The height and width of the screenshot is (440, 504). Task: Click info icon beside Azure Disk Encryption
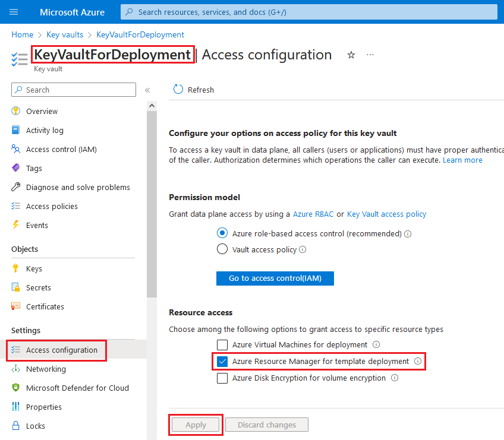click(x=395, y=378)
